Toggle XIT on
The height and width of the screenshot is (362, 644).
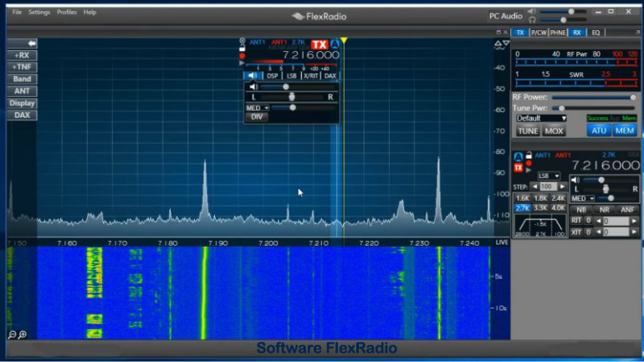coord(576,232)
